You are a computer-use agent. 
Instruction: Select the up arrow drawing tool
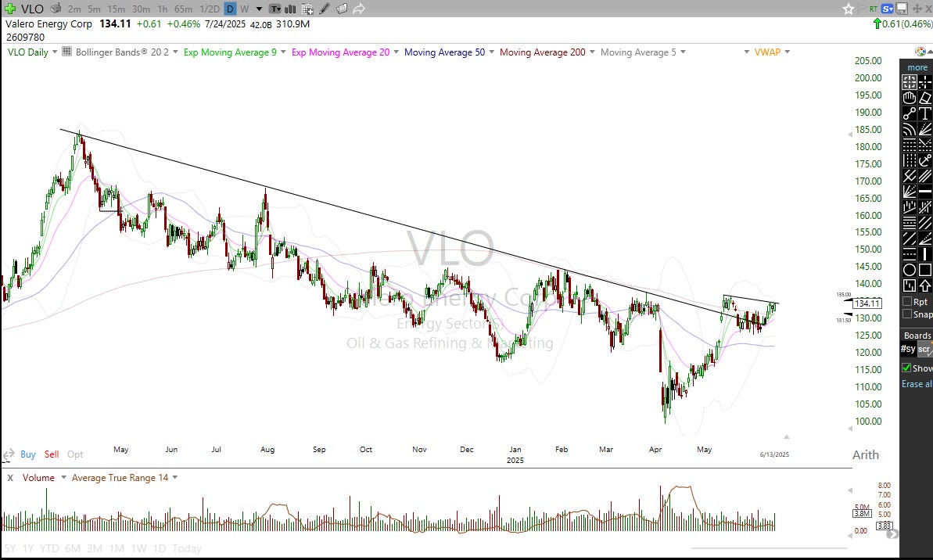coord(925,285)
